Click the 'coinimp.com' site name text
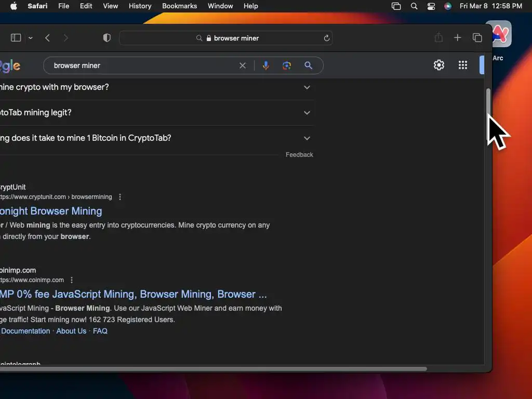The height and width of the screenshot is (399, 532). tap(18, 270)
